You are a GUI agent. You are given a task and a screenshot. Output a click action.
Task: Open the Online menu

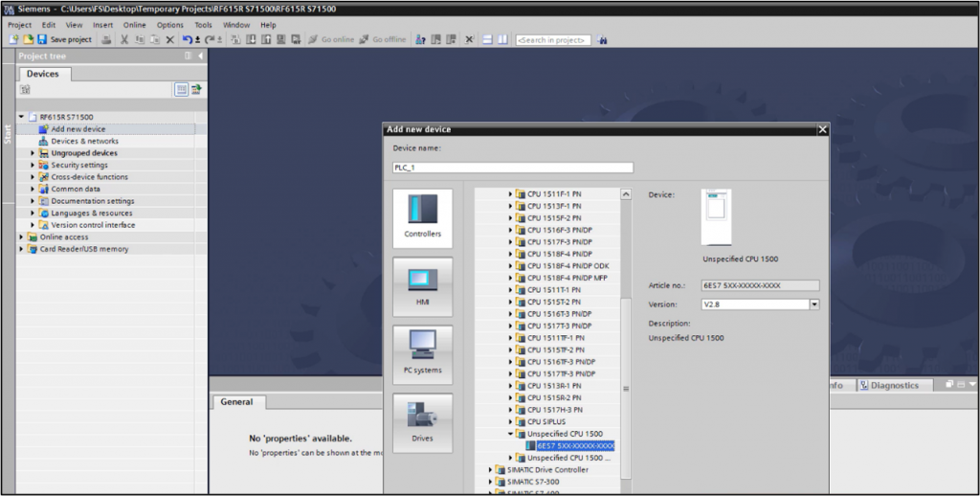[x=135, y=25]
